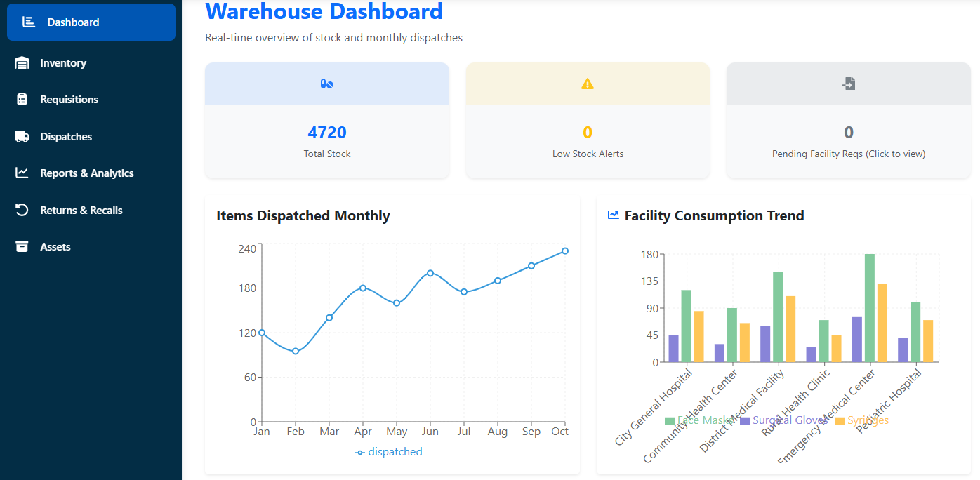Click the Inventory warehouse icon

pos(22,63)
